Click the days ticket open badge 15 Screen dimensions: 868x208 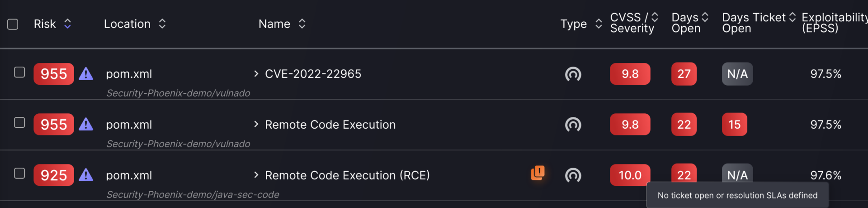pyautogui.click(x=735, y=125)
